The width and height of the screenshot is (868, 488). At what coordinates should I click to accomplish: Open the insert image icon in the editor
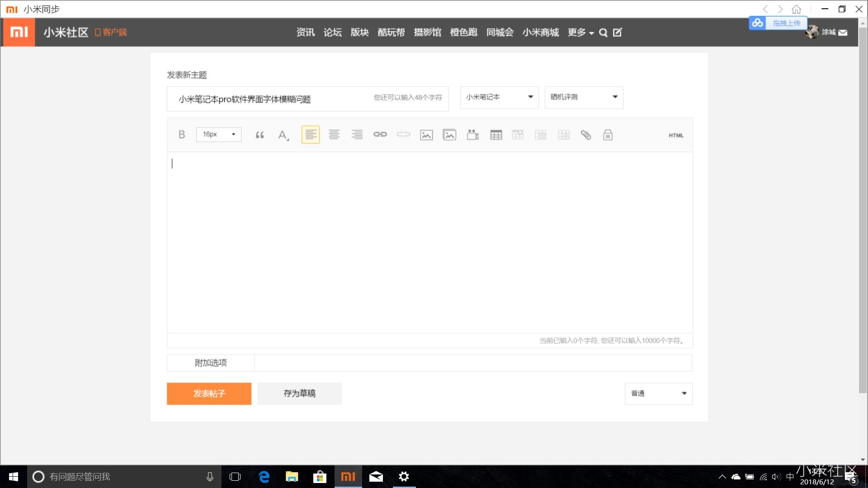pos(425,134)
